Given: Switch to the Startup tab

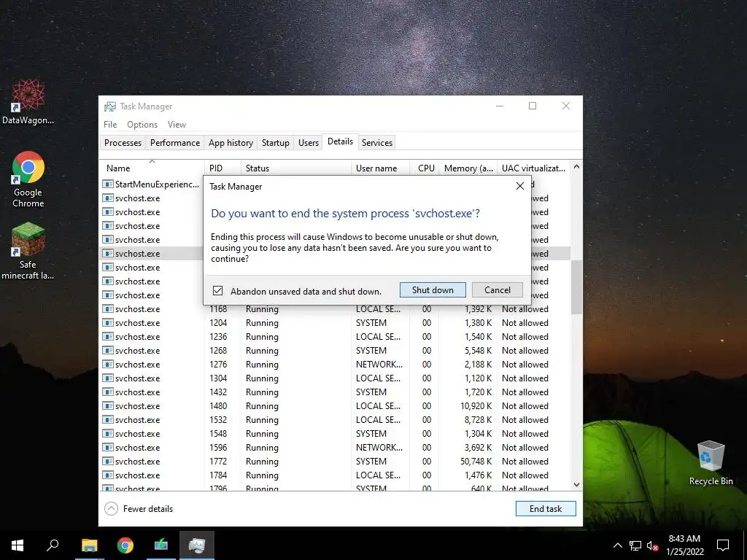Looking at the screenshot, I should pyautogui.click(x=275, y=143).
